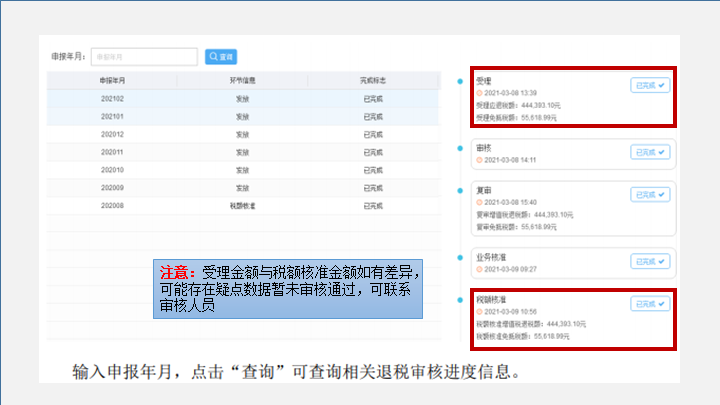Click 税额核准增值税退税额 amount line
The width and height of the screenshot is (720, 405).
click(531, 324)
